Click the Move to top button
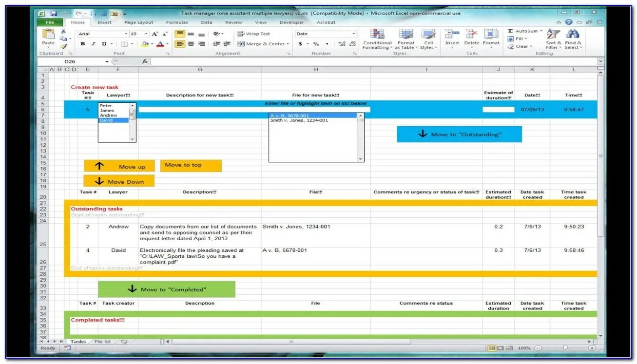 (x=191, y=166)
